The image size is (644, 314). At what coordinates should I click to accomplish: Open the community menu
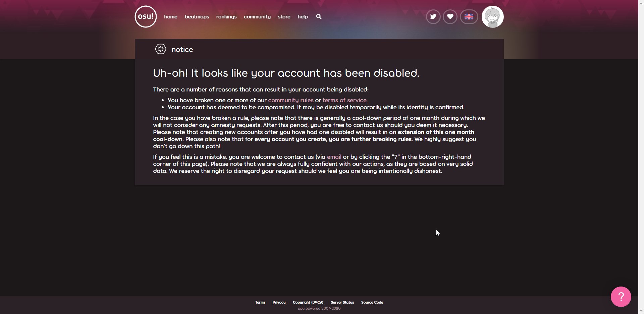tap(257, 17)
